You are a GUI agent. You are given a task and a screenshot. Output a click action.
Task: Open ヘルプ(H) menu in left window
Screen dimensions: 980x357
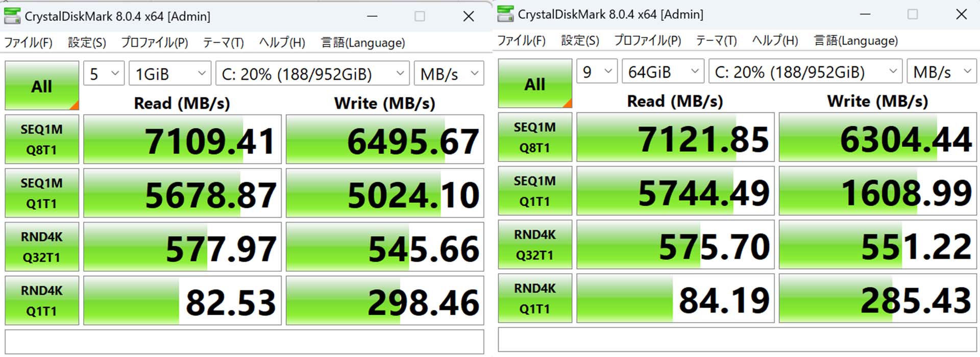point(282,42)
